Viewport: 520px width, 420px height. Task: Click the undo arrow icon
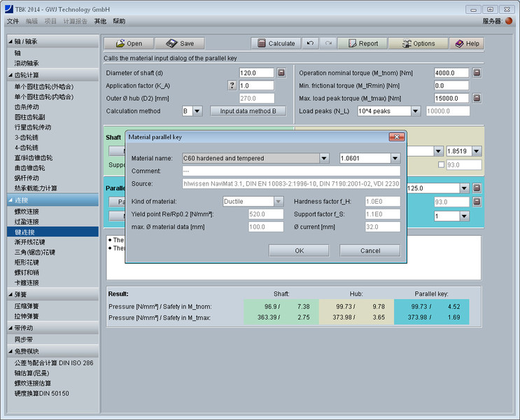(x=311, y=43)
